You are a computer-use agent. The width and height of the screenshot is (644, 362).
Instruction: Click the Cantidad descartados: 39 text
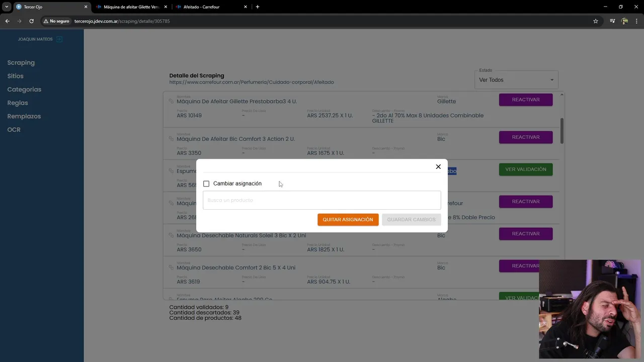tap(204, 313)
